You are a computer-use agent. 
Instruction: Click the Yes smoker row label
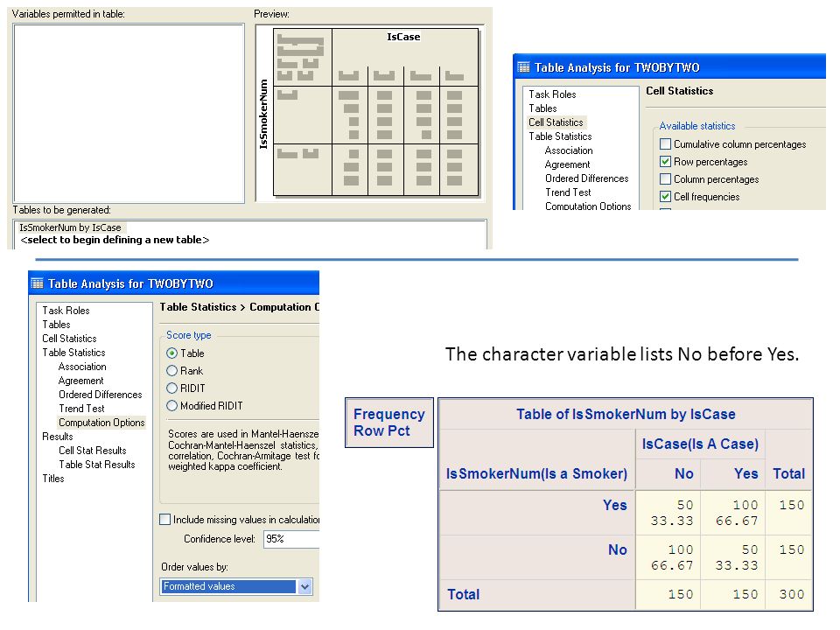click(x=614, y=505)
